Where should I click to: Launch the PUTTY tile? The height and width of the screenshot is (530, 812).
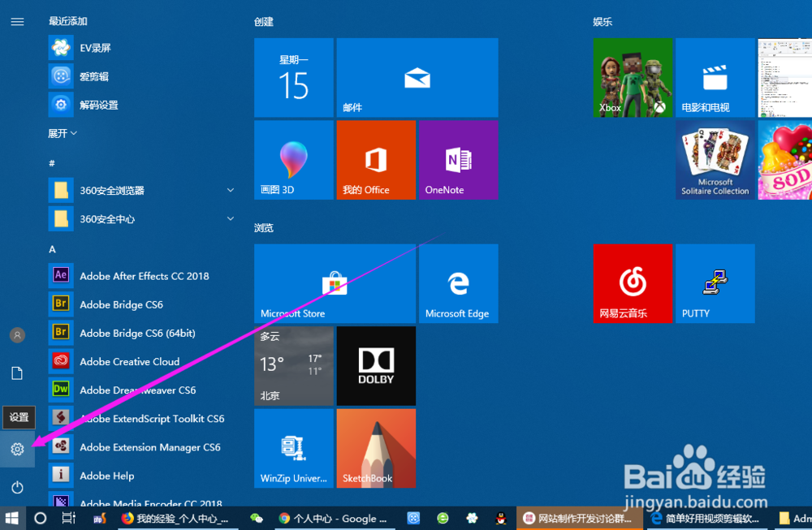[x=715, y=283]
